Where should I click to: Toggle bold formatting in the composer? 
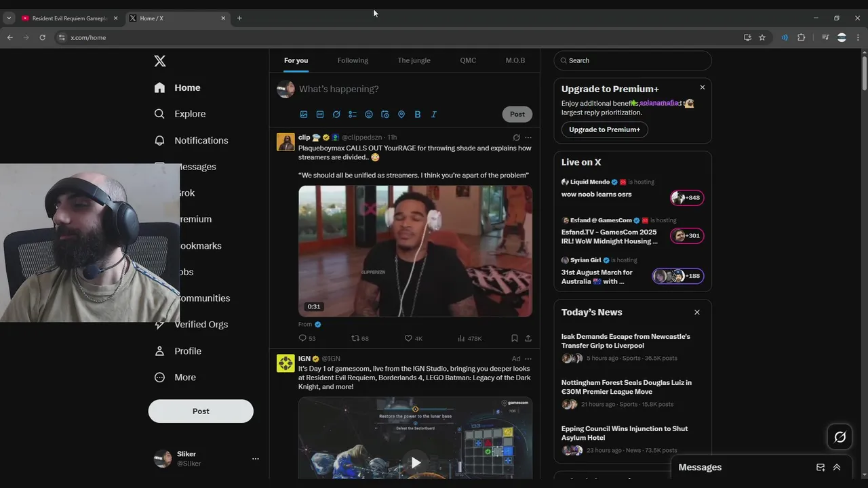418,115
